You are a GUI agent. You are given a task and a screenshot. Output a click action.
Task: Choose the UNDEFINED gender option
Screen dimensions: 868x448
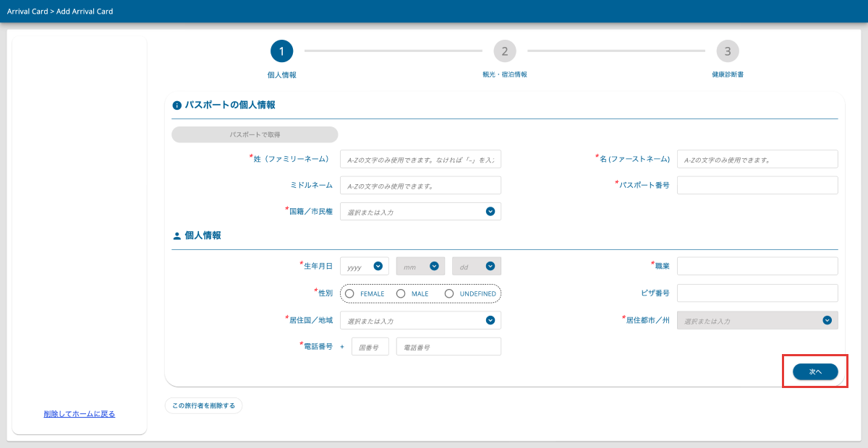(448, 293)
